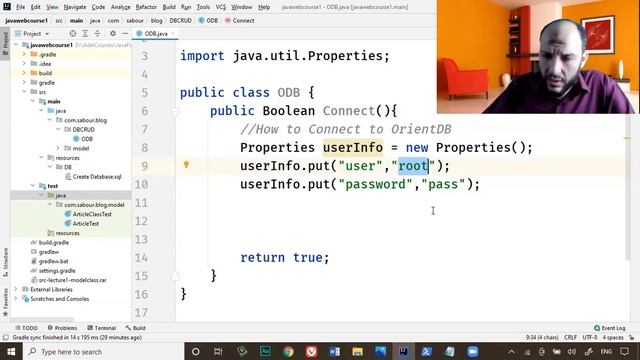The image size is (640, 360).
Task: Click the Cortana circle icon
Action: click(x=196, y=351)
